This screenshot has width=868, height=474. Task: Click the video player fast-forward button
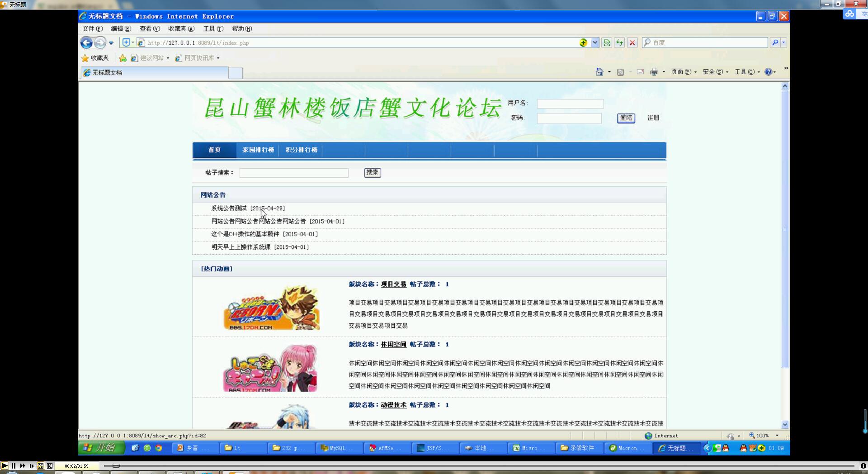(x=23, y=465)
